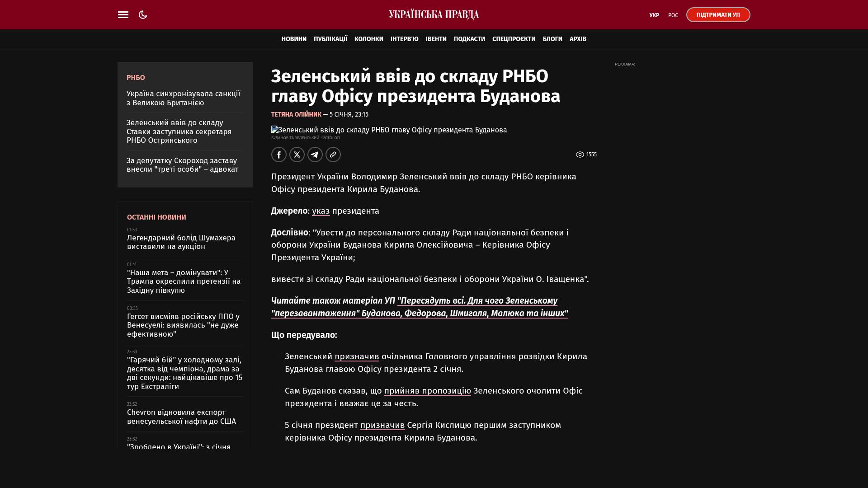Screen dimensions: 868x488
Task: Click the views eye icon
Action: click(580, 155)
